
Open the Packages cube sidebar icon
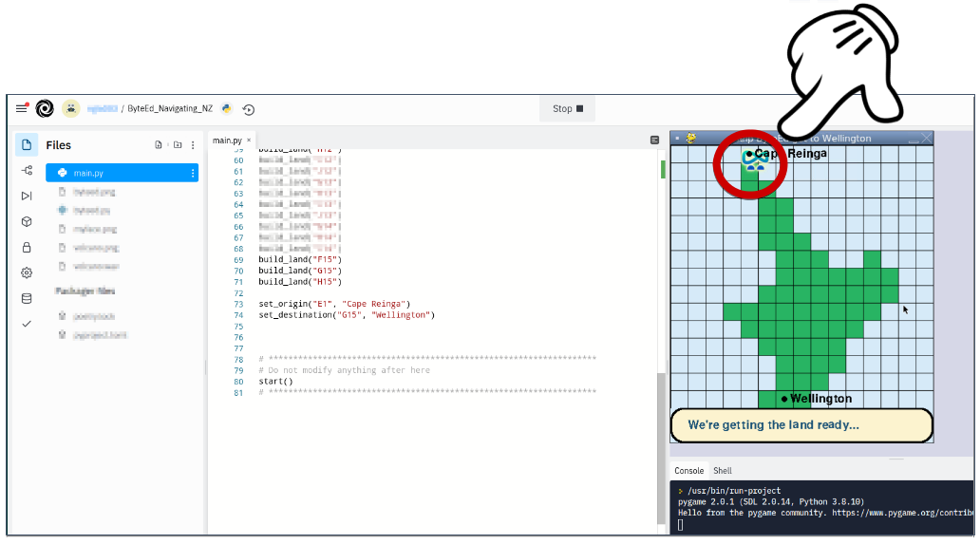pos(27,222)
